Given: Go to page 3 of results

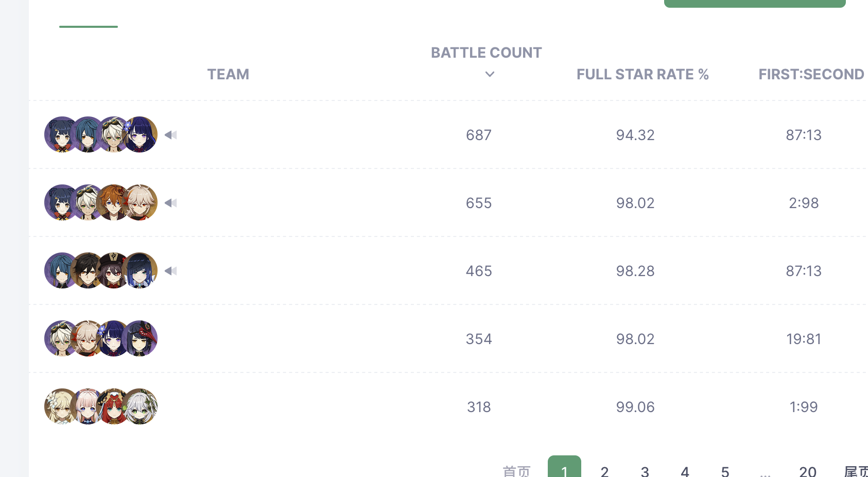Looking at the screenshot, I should pos(645,471).
